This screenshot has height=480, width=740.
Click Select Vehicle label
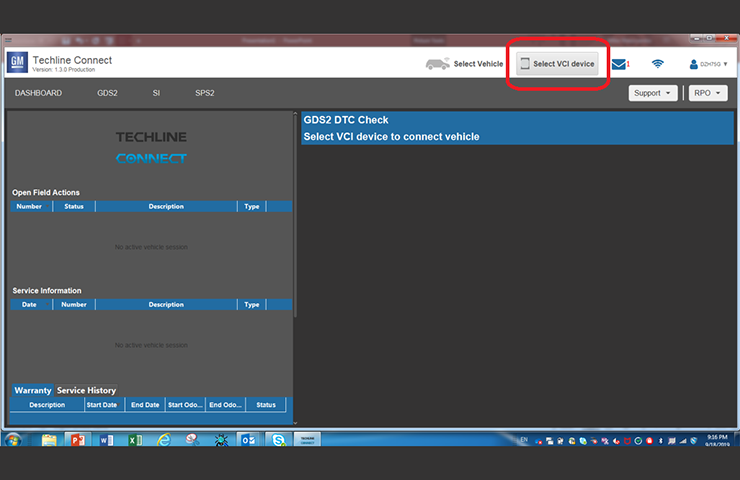tap(478, 64)
